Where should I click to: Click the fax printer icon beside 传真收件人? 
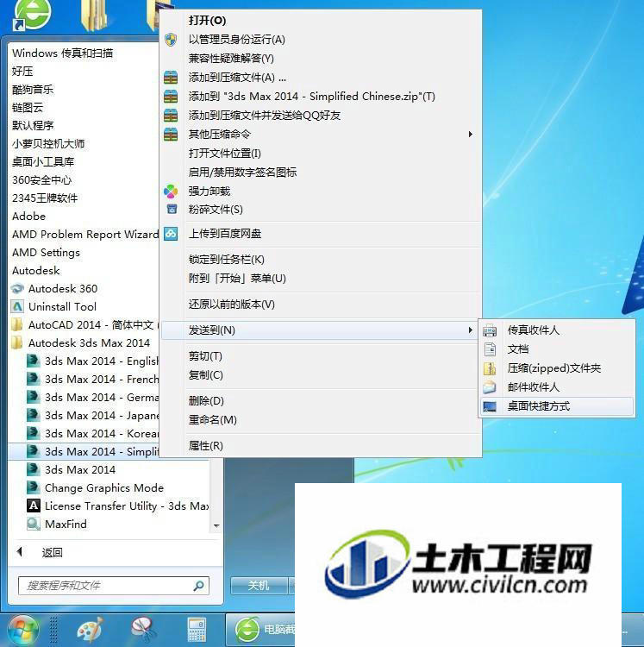click(490, 330)
